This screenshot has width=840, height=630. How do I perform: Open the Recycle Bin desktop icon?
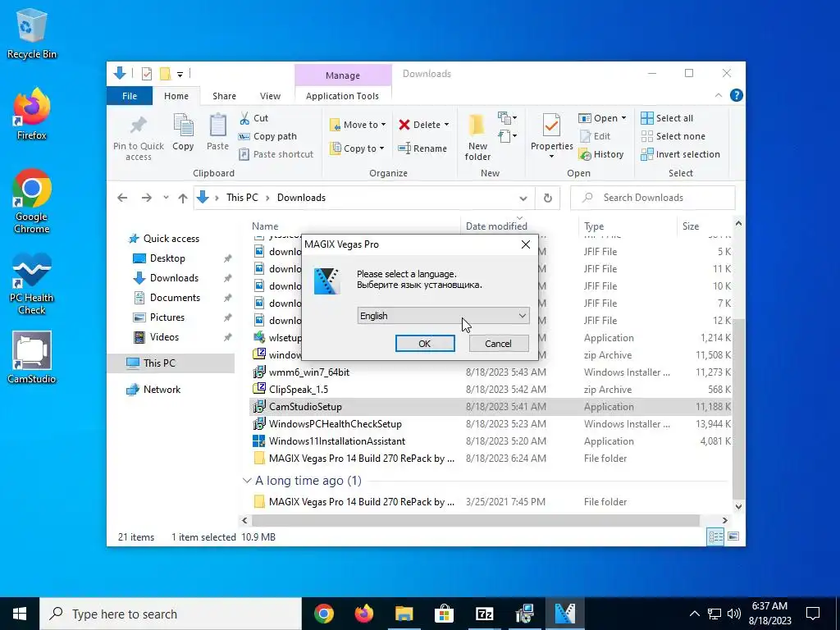coord(31,33)
